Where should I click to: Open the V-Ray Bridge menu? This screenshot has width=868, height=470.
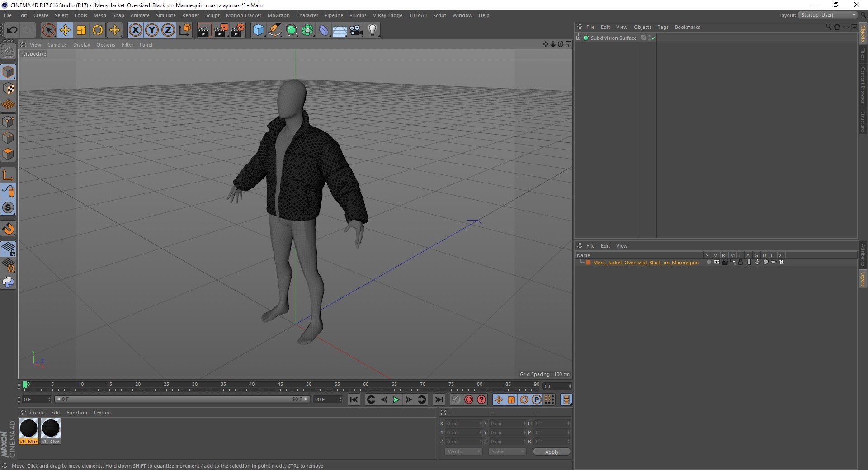coord(387,15)
